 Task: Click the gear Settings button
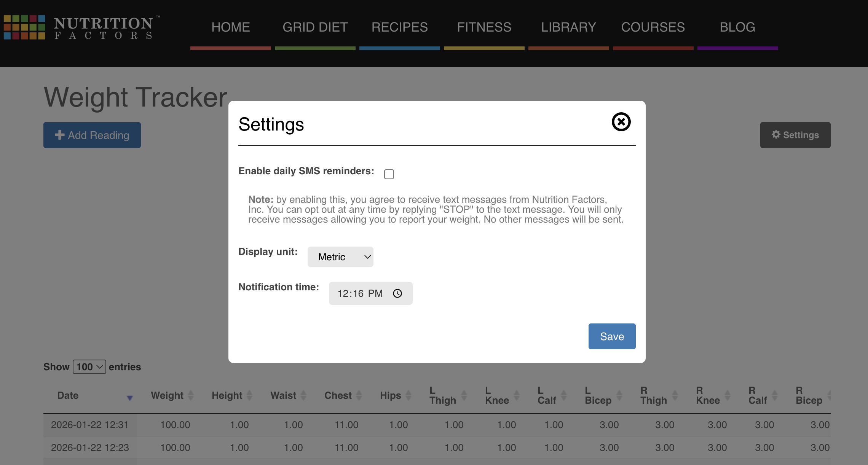(x=795, y=135)
